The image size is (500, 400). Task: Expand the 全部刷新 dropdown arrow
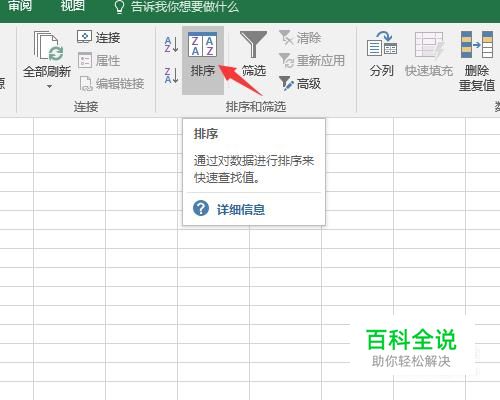49,87
